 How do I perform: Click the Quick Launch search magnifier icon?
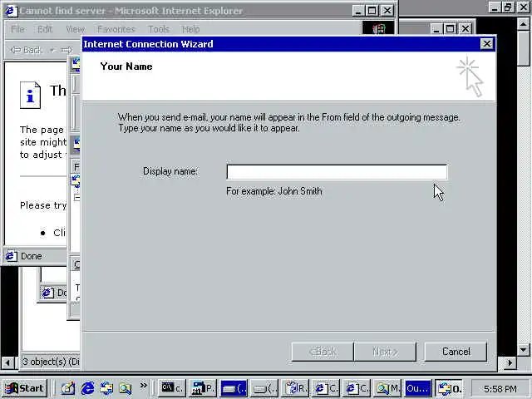pos(126,388)
